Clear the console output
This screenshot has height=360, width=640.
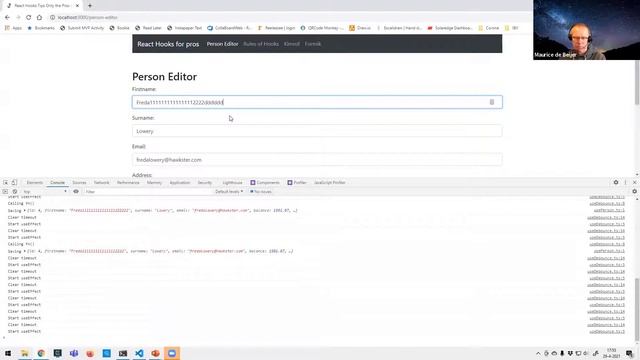[15, 191]
